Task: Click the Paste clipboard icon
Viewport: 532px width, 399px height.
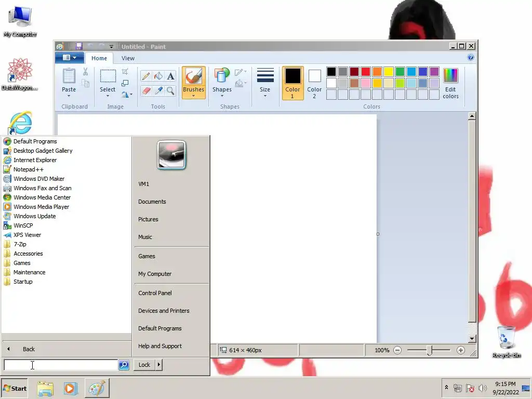Action: pos(69,76)
